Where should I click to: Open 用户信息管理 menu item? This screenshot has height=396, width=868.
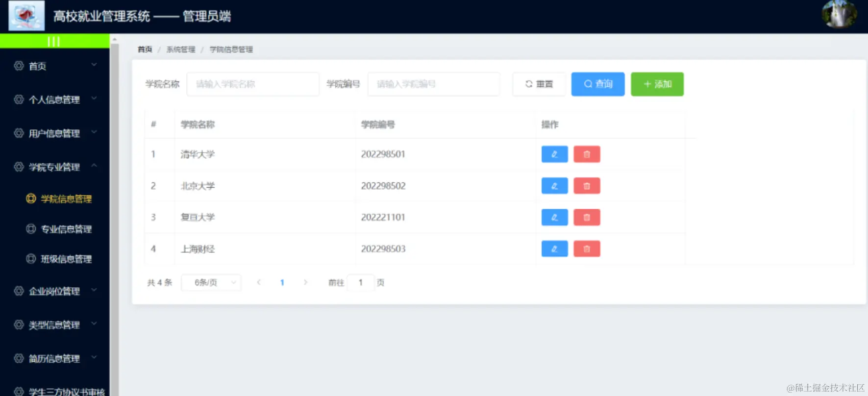tap(54, 133)
